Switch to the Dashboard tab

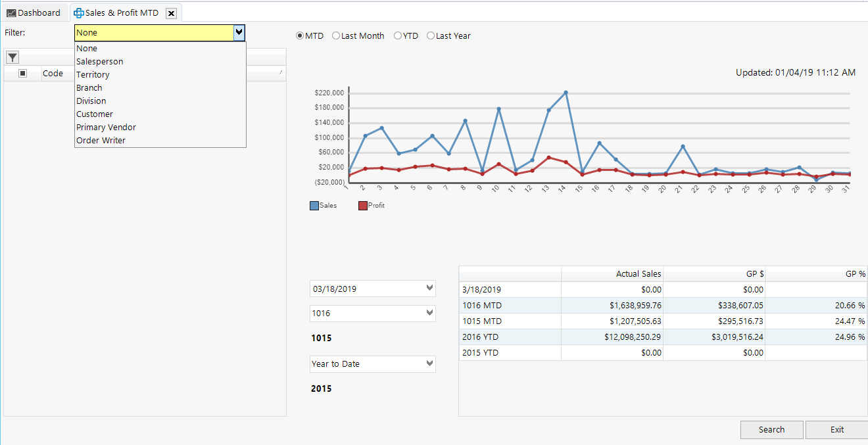36,12
